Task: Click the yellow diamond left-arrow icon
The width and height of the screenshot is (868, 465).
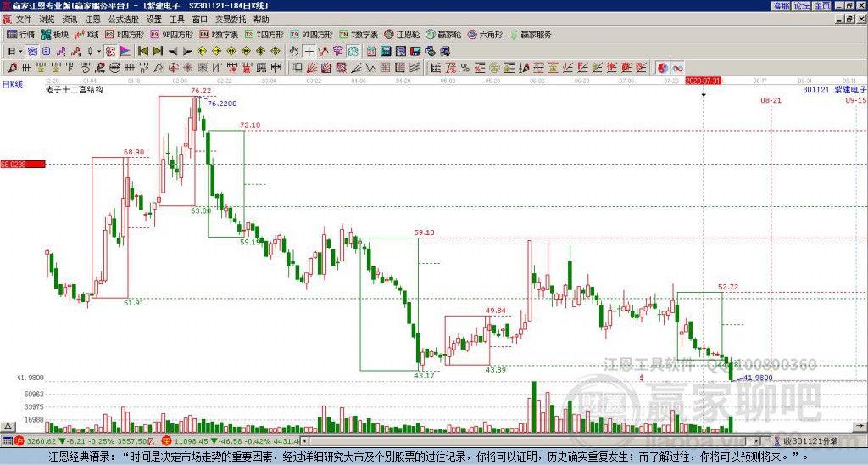Action: [x=202, y=52]
